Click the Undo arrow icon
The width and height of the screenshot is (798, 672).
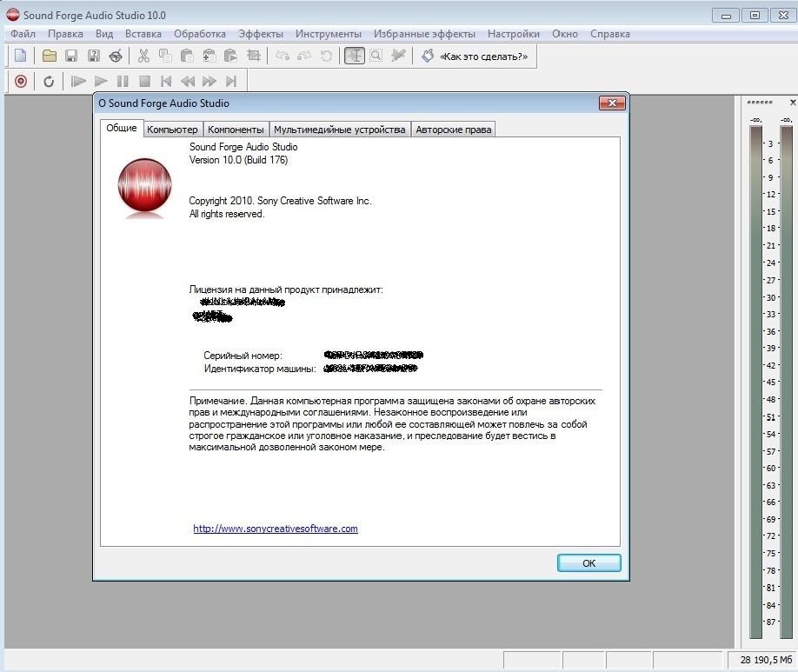(282, 56)
